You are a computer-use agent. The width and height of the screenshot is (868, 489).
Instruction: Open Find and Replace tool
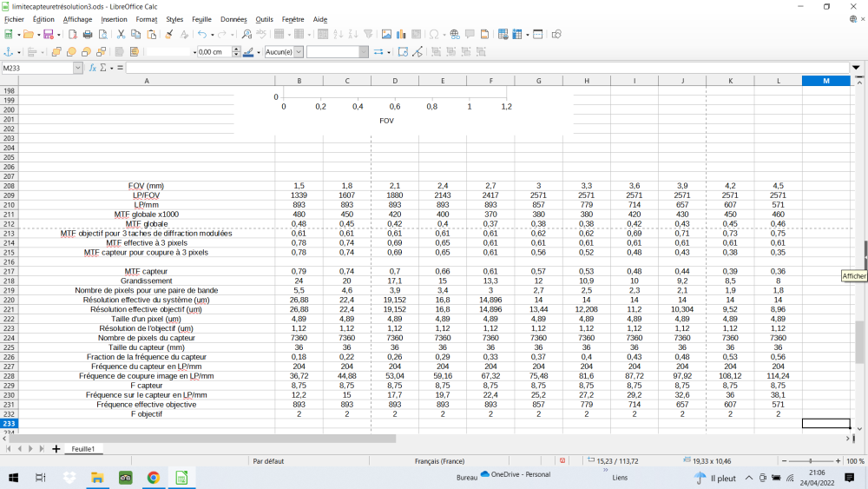click(x=247, y=35)
